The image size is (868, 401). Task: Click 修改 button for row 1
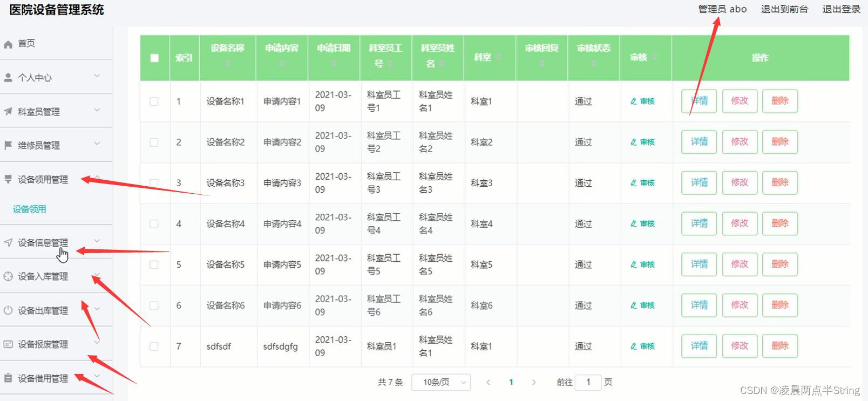740,101
